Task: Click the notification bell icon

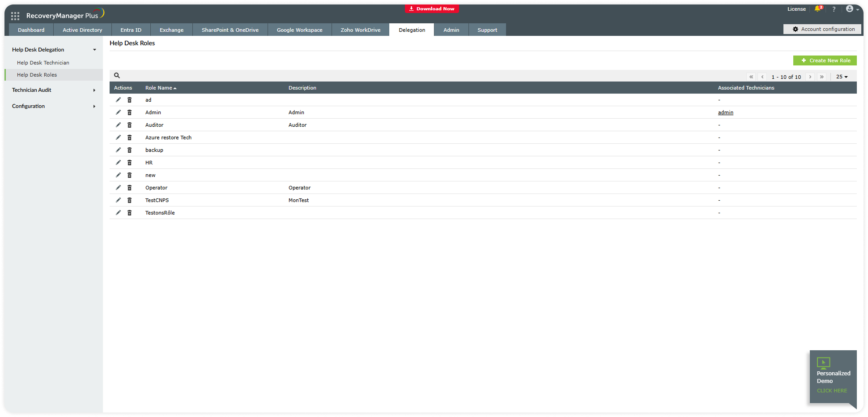Action: click(818, 9)
